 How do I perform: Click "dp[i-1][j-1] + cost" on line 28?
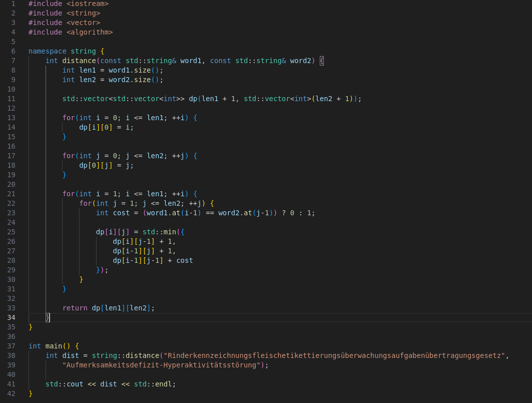pos(153,260)
